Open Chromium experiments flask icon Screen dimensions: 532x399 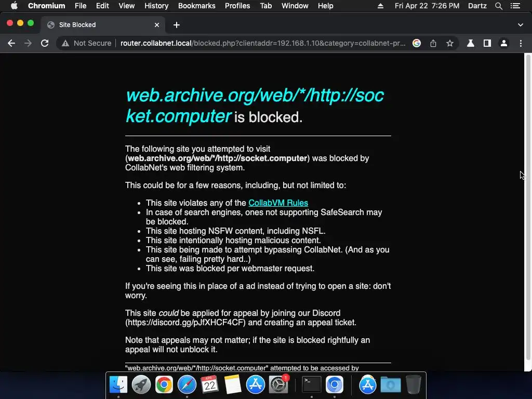(x=471, y=43)
